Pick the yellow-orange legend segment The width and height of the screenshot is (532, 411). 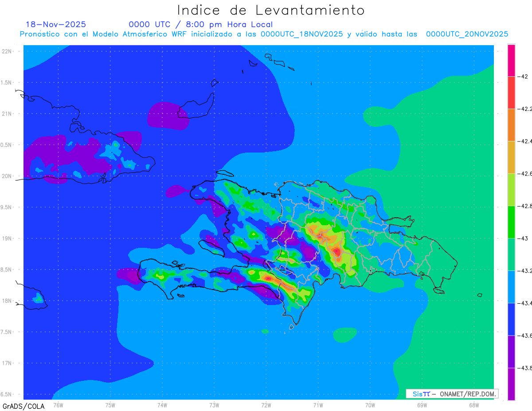click(x=511, y=157)
